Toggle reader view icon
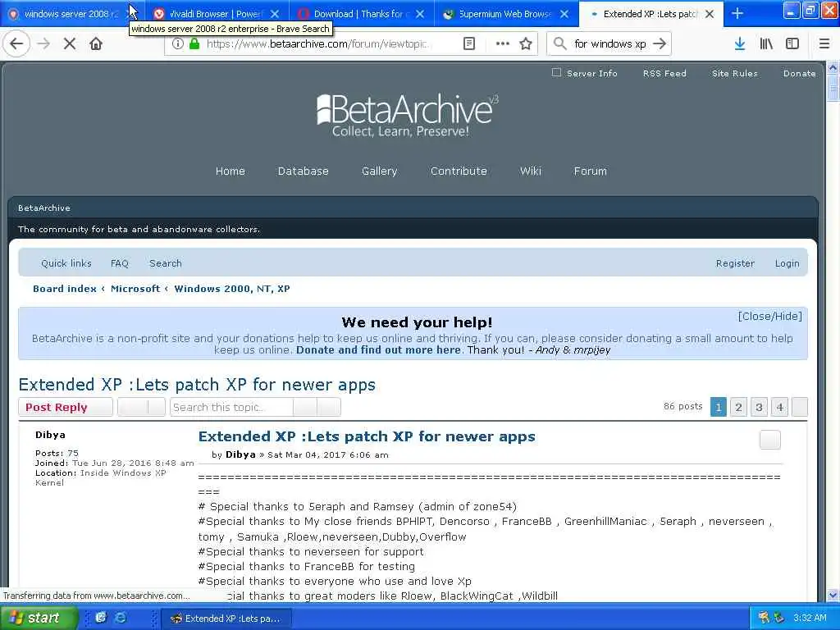This screenshot has height=630, width=840. click(x=469, y=43)
